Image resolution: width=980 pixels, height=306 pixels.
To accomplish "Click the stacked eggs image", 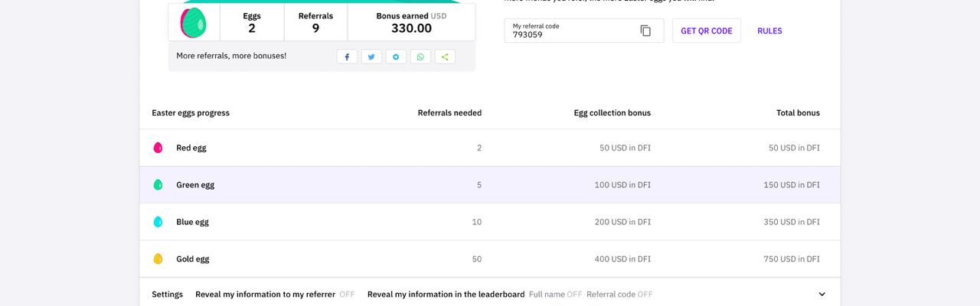I will click(x=194, y=23).
